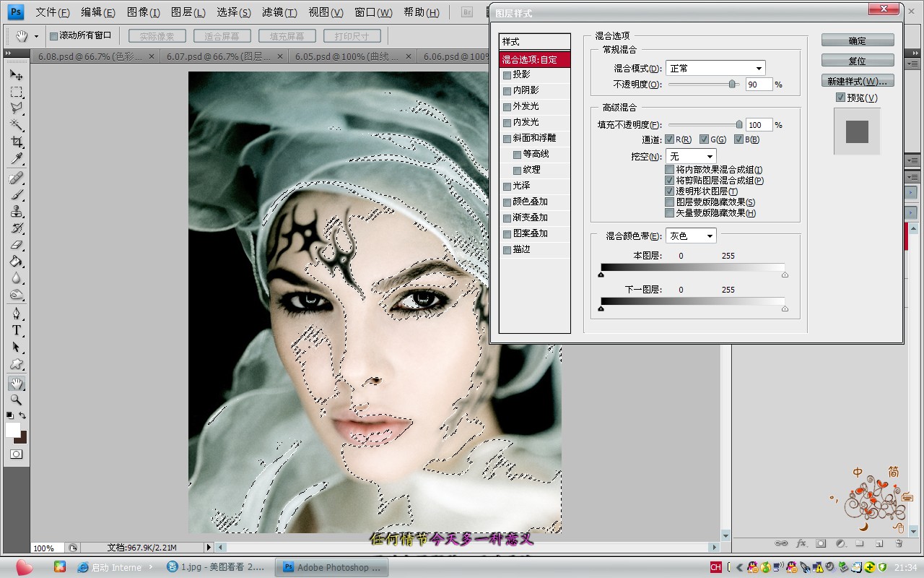Select the Healing Brush tool
The height and width of the screenshot is (578, 924).
point(16,178)
